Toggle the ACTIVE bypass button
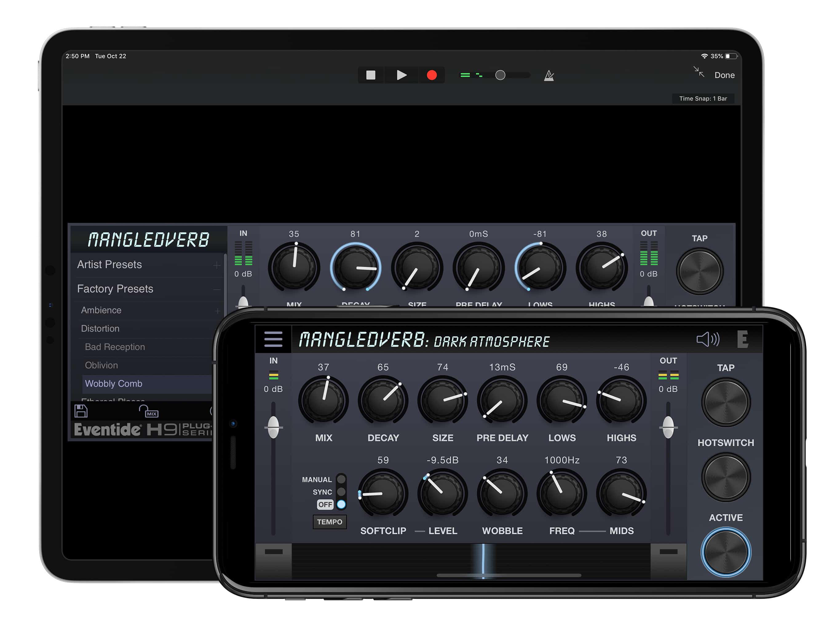The width and height of the screenshot is (840, 630). (x=726, y=552)
